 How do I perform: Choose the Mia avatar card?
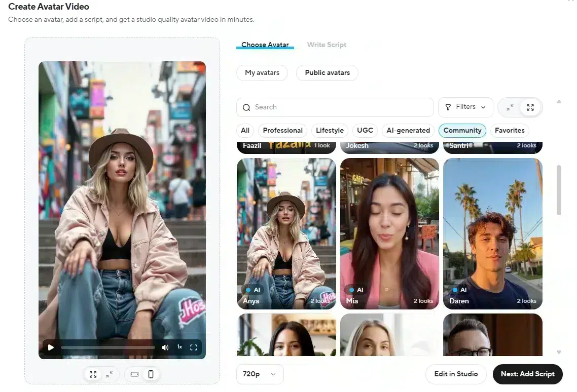pos(390,233)
